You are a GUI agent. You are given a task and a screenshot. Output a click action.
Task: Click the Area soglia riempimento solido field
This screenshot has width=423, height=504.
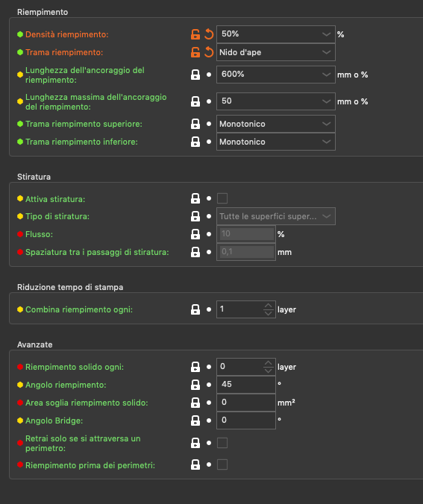(x=246, y=403)
